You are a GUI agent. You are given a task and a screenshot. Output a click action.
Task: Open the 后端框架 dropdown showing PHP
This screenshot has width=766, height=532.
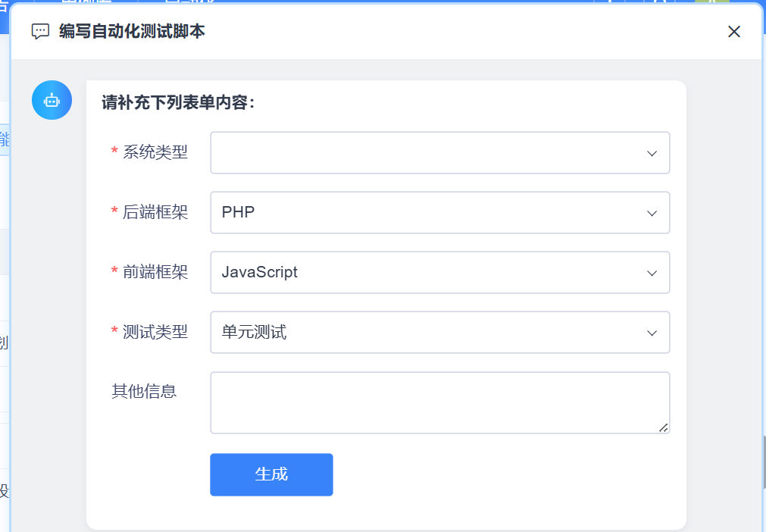[424, 213]
